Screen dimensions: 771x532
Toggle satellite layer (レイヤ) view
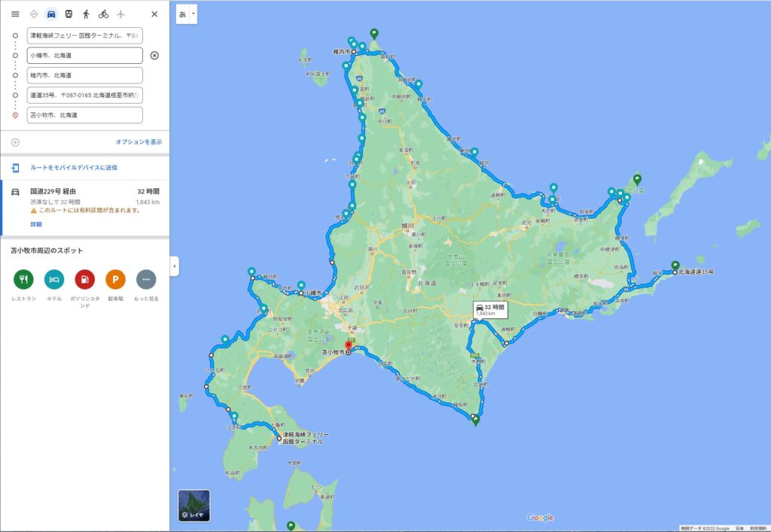[194, 506]
